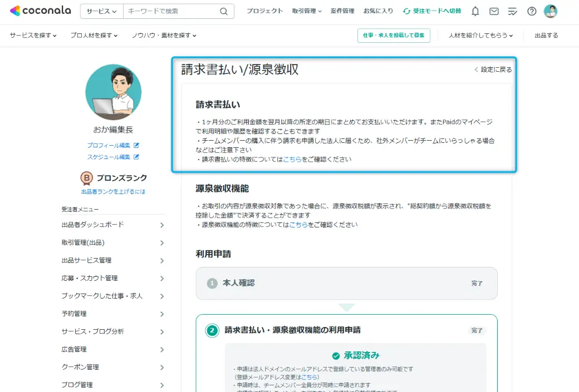Open 出品者ダッシュボード in sidebar
The width and height of the screenshot is (579, 392).
click(x=113, y=225)
